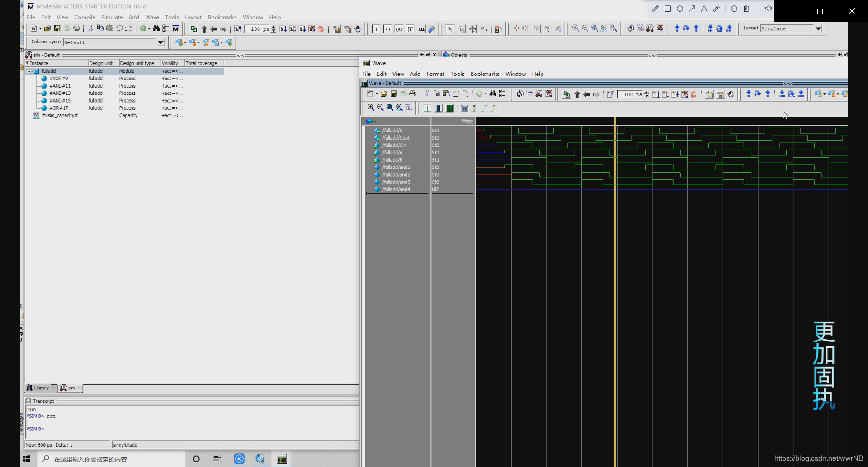Viewport: 868px width, 467px height.
Task: Click the main run length '100 ps' field
Action: (257, 29)
